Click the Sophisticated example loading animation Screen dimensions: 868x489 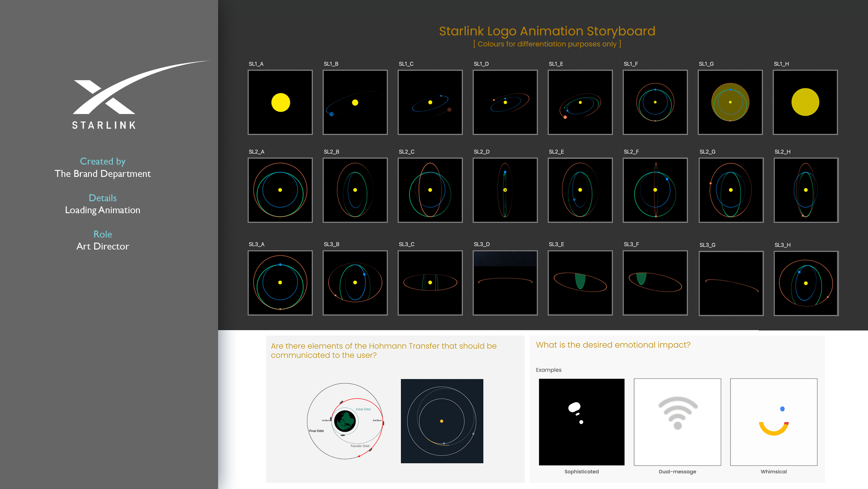582,422
